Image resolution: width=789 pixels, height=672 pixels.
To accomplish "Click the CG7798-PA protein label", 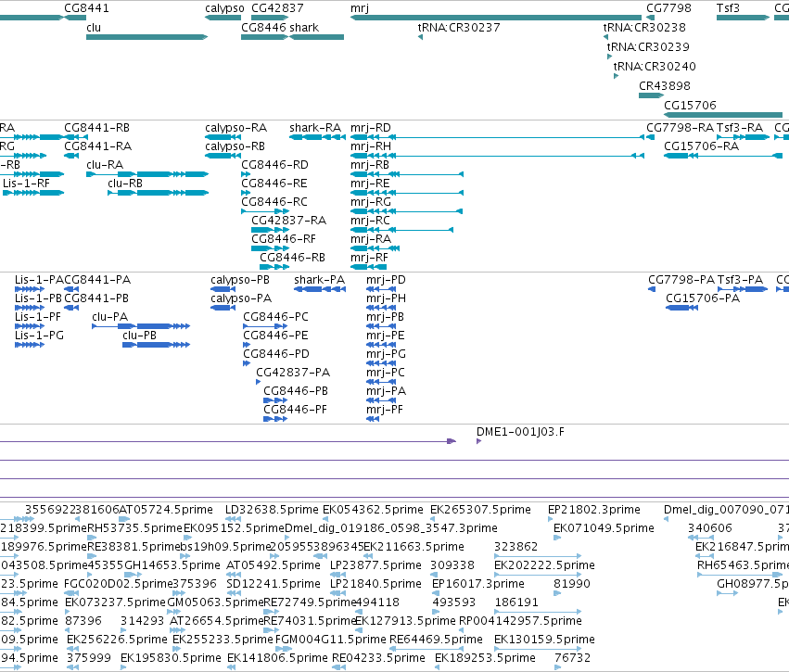I will [x=681, y=280].
